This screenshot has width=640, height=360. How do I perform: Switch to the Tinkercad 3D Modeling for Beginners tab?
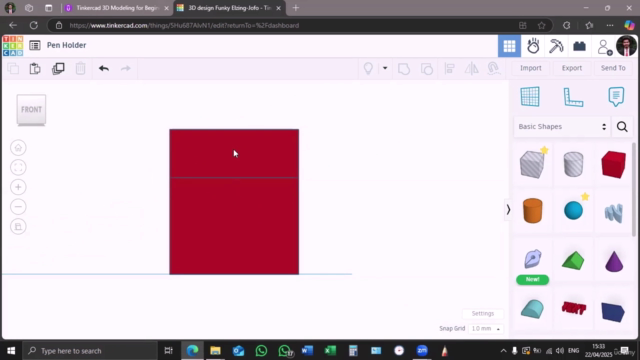(117, 8)
